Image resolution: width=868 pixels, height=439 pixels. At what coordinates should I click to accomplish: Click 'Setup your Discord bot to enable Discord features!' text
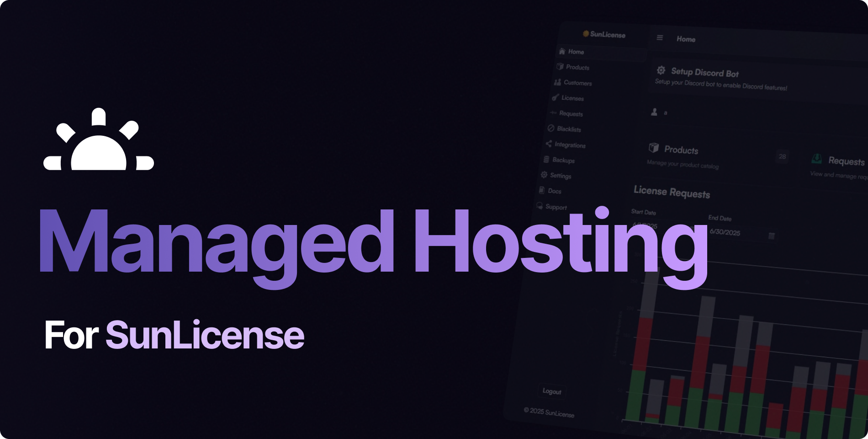[x=721, y=85]
